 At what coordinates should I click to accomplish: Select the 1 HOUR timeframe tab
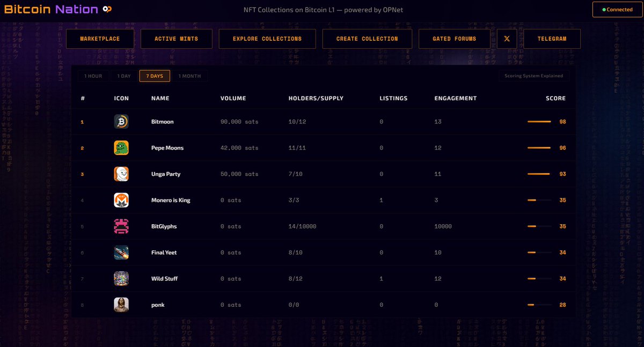click(93, 76)
